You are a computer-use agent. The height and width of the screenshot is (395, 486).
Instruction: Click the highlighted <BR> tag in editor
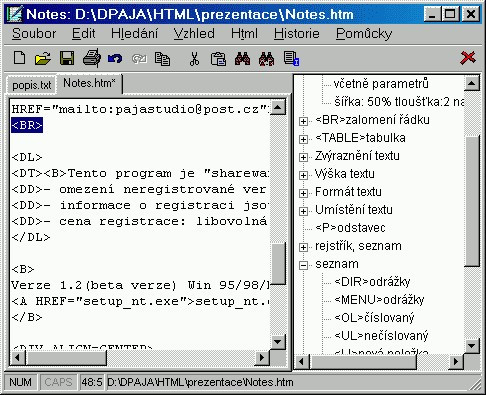pyautogui.click(x=27, y=125)
